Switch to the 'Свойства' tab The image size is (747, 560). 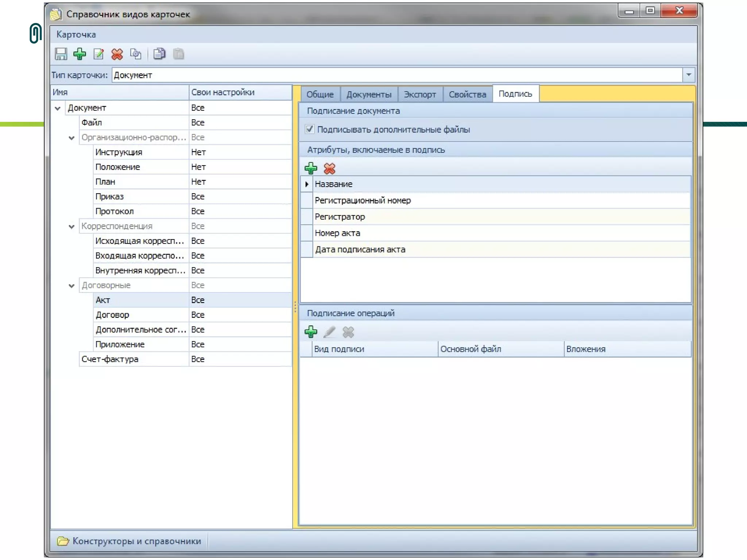coord(467,94)
